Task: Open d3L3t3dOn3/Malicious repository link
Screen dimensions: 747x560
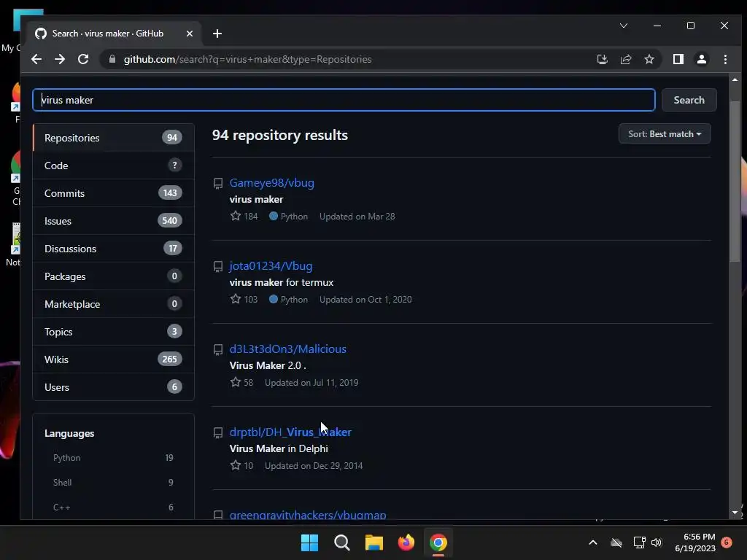Action: point(287,349)
